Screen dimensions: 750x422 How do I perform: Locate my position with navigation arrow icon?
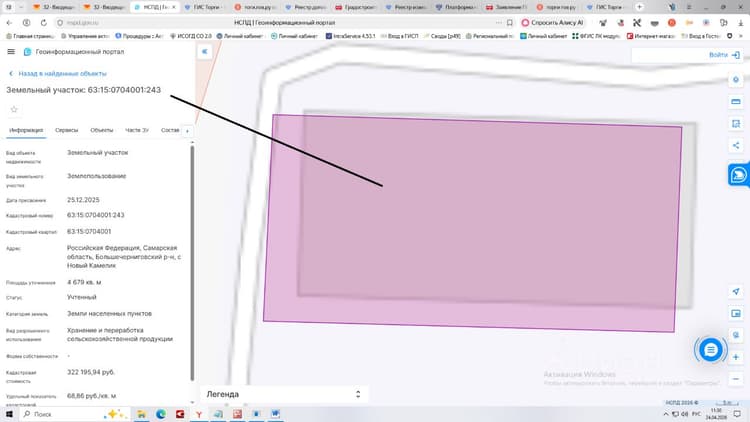(x=736, y=291)
